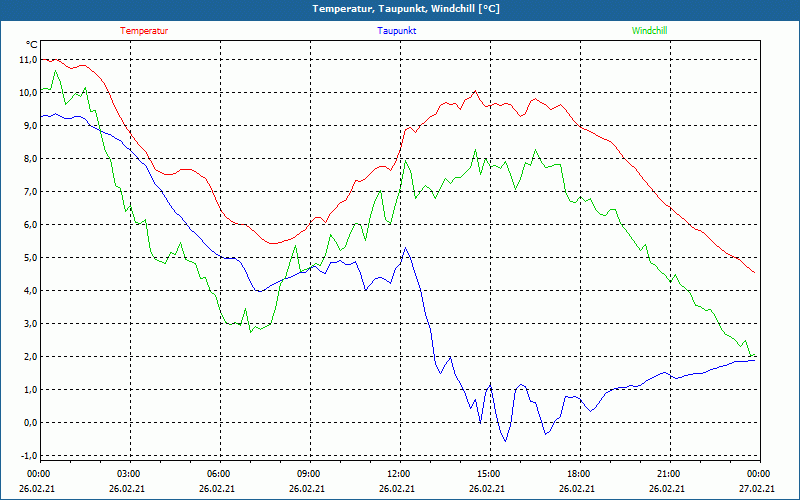
Task: Click the 27.02.21 date label
Action: pyautogui.click(x=757, y=489)
